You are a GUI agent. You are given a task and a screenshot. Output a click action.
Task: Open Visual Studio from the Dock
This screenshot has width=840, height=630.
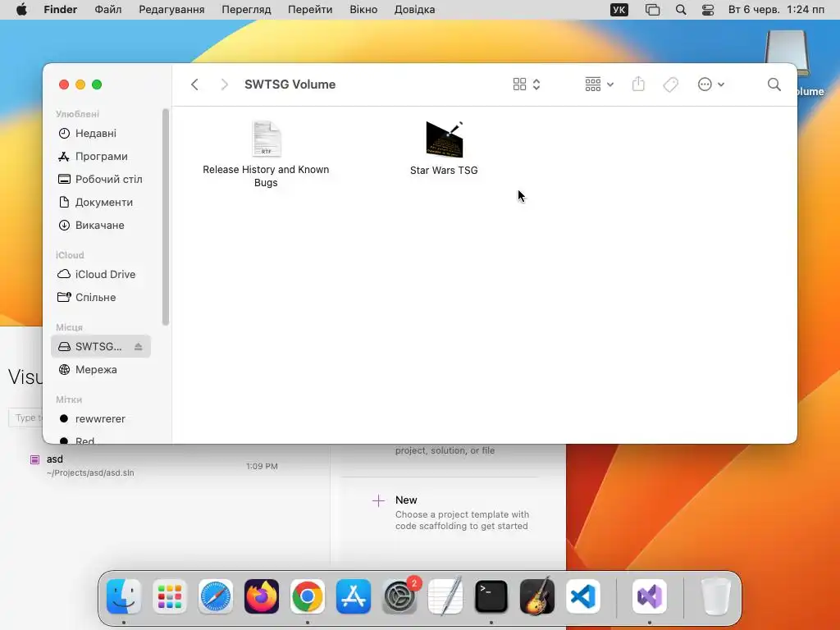pos(650,596)
